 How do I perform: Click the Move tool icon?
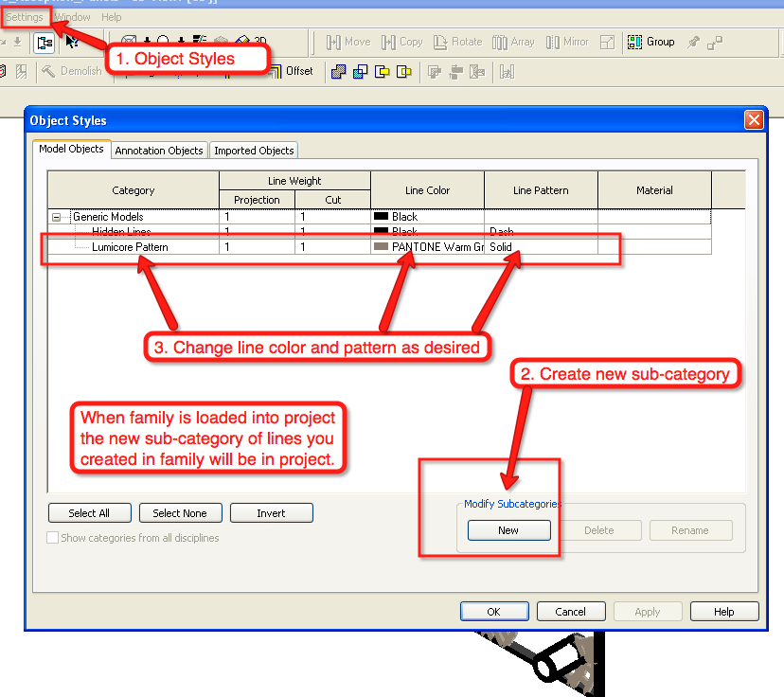click(x=333, y=43)
